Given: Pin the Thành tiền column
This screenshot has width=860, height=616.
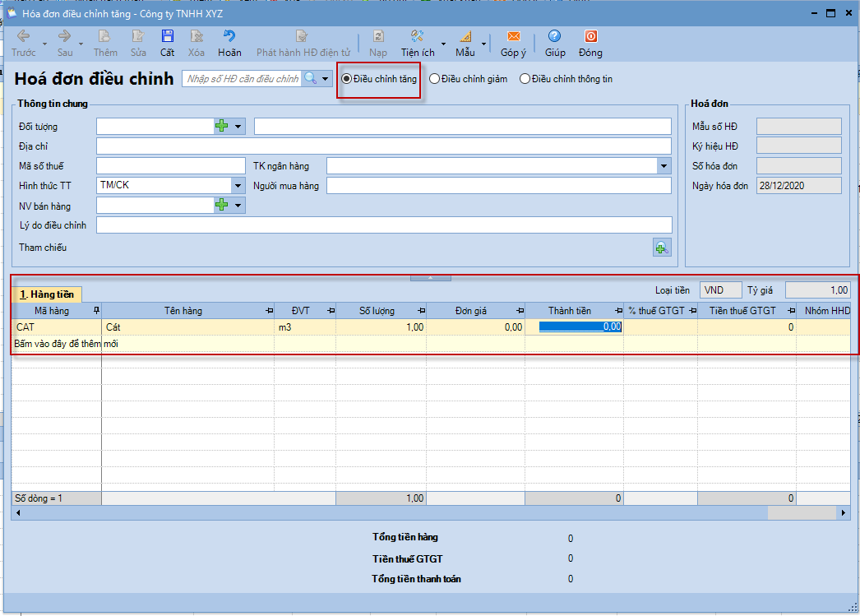Looking at the screenshot, I should point(618,311).
